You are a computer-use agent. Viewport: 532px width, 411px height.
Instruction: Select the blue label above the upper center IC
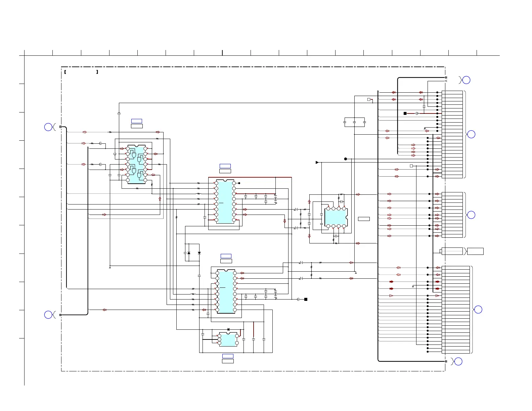coord(225,166)
